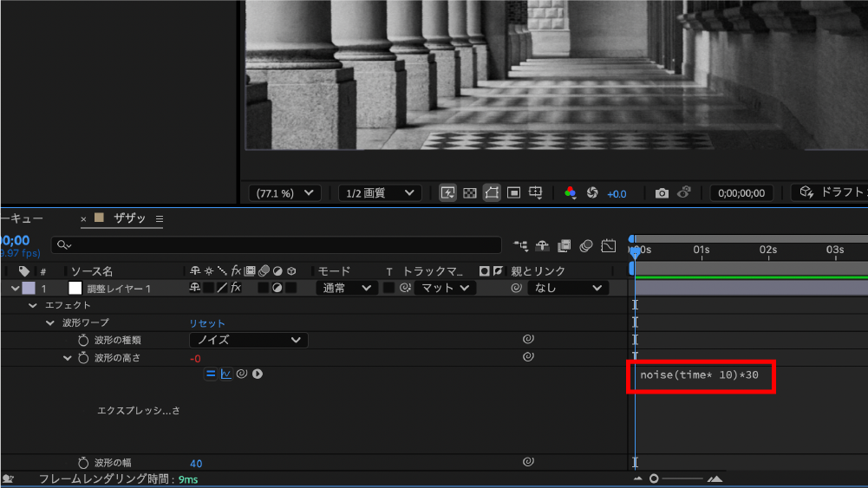Click the label tag column header

click(x=23, y=271)
